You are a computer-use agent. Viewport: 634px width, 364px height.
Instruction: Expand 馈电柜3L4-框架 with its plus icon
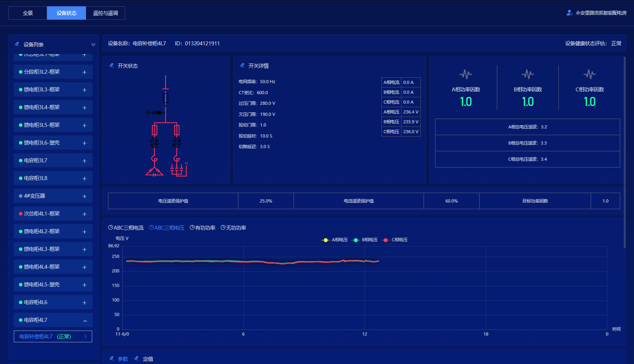[84, 108]
